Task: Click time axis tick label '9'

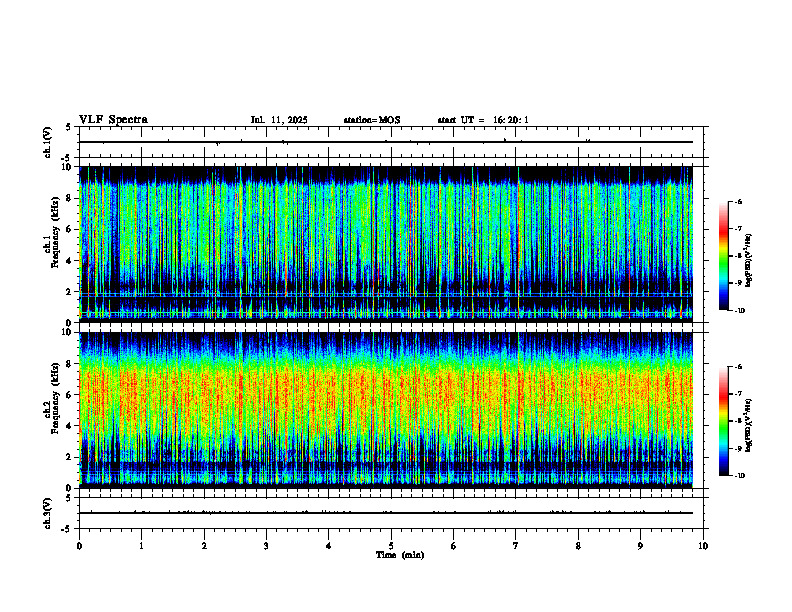Action: click(x=640, y=546)
